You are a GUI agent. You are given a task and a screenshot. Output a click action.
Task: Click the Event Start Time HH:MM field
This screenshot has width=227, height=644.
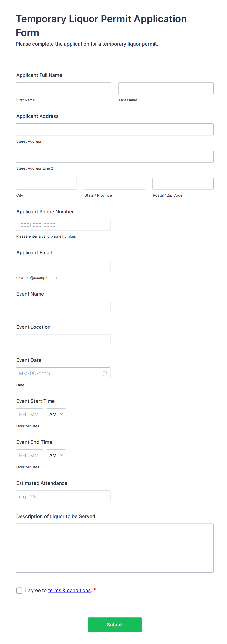click(29, 414)
